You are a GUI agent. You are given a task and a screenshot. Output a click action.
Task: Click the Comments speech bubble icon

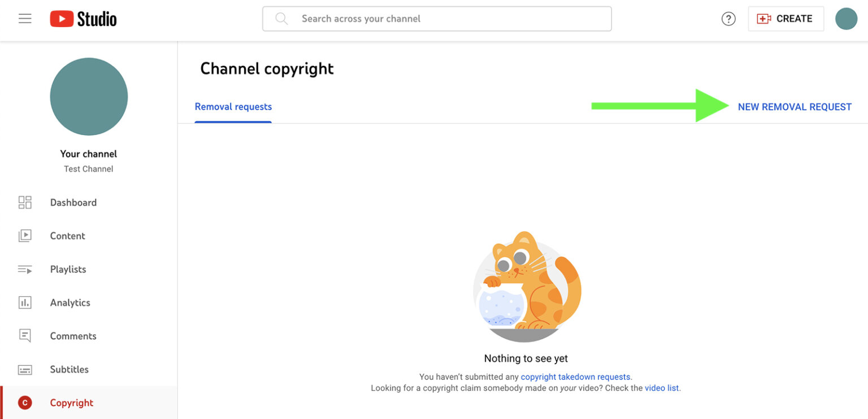[x=25, y=336]
